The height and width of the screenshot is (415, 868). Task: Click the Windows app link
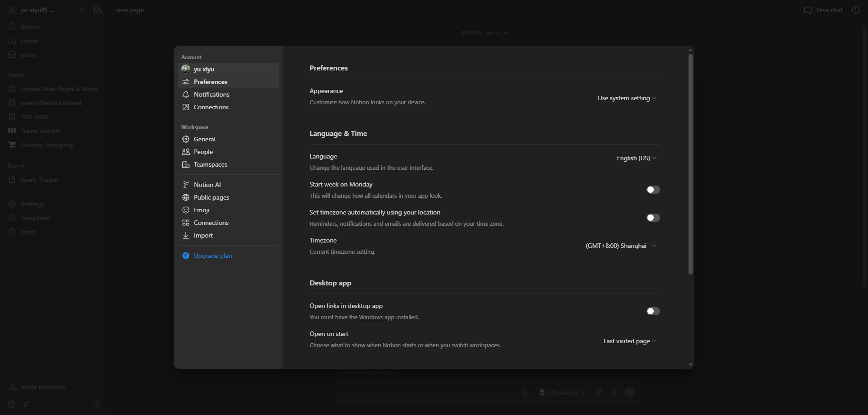[377, 317]
